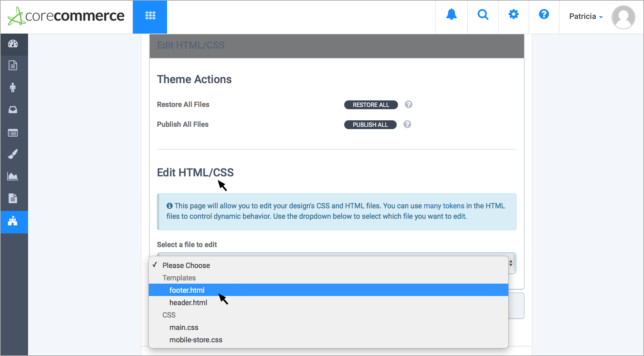Click the Templates group label
Image resolution: width=644 pixels, height=356 pixels.
click(x=179, y=278)
